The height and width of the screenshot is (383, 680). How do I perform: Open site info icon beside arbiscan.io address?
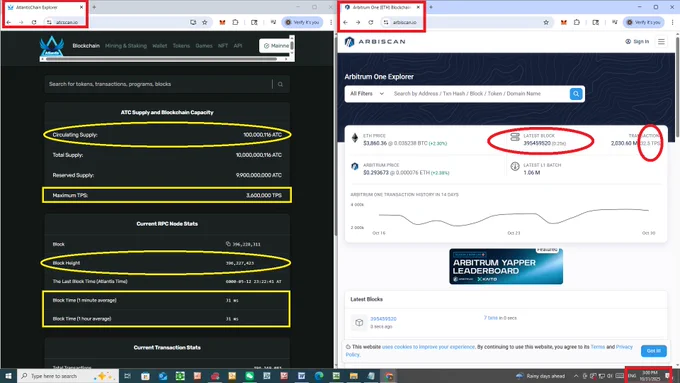pos(386,22)
